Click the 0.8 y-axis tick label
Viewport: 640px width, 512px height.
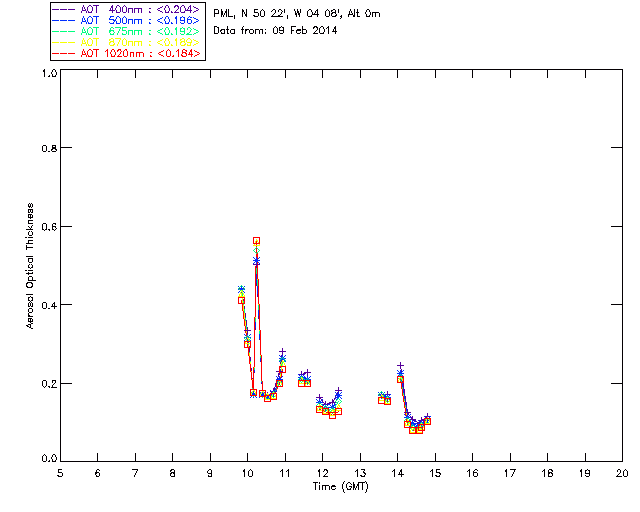tap(49, 148)
